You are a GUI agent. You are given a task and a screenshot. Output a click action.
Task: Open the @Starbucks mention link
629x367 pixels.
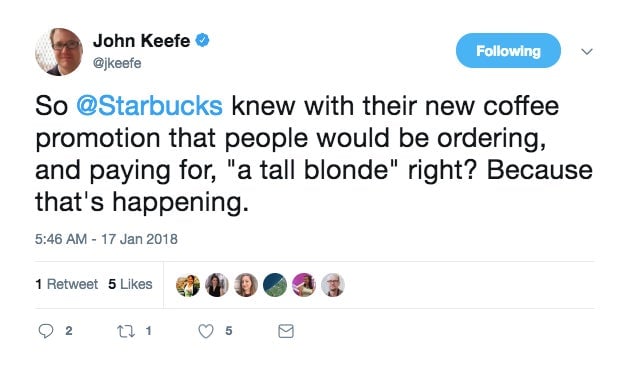point(149,106)
